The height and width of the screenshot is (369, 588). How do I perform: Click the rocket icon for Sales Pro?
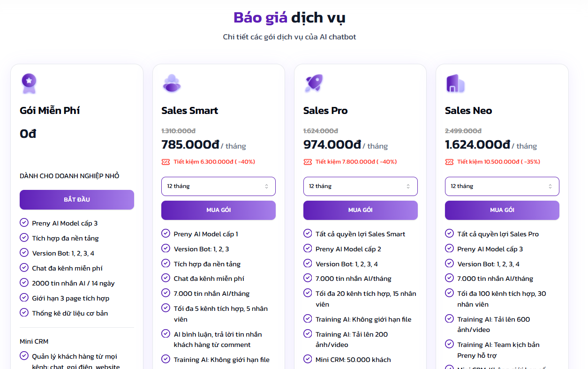[313, 83]
